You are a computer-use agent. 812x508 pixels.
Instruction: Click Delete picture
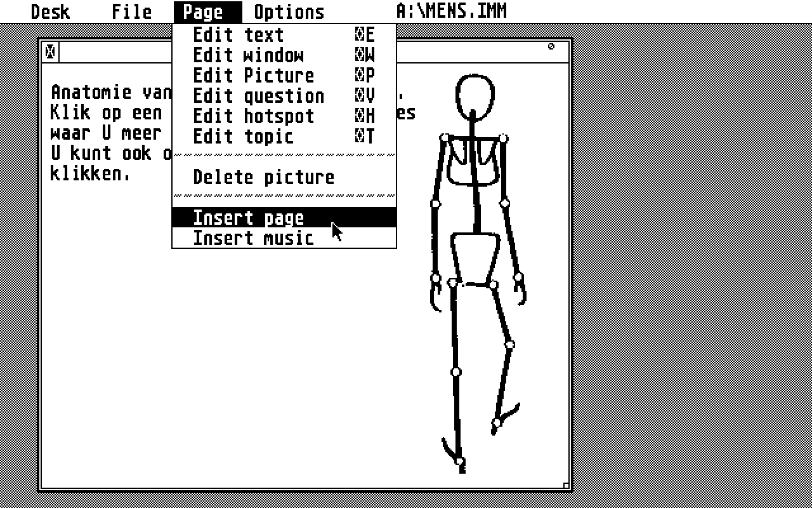click(x=263, y=177)
